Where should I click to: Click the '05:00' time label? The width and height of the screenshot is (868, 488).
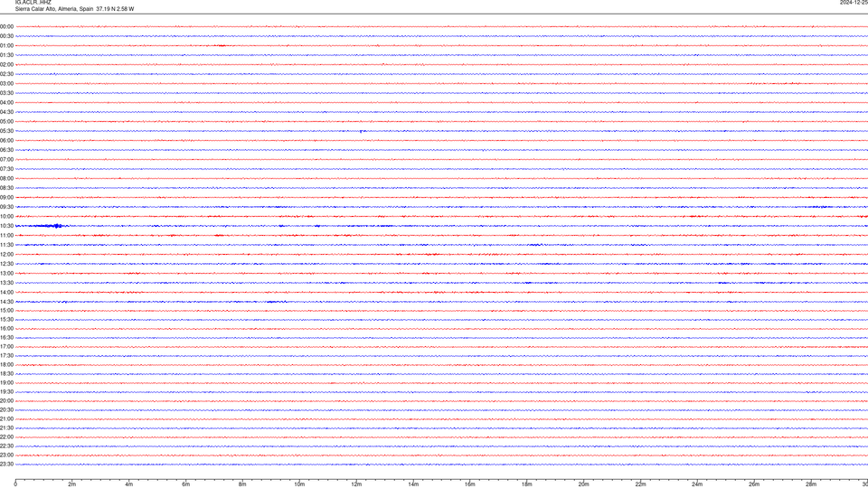6,121
